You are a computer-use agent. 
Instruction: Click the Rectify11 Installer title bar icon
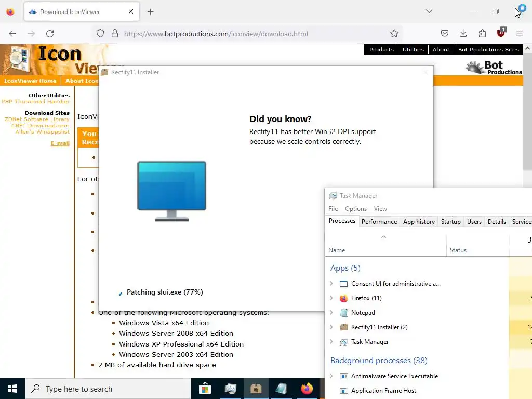104,72
